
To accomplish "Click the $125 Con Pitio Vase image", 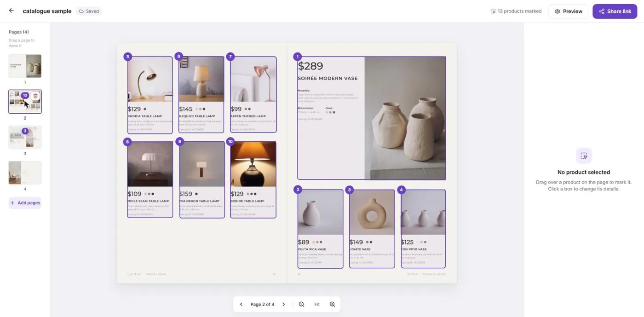I will [x=423, y=213].
